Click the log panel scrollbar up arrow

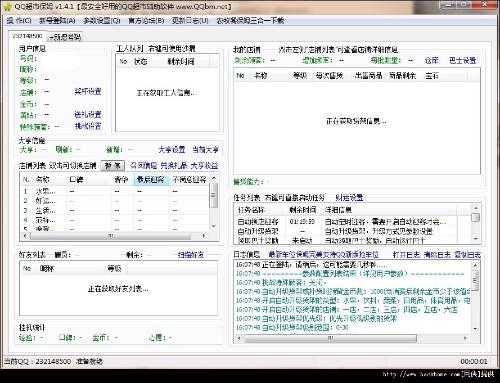[x=475, y=265]
